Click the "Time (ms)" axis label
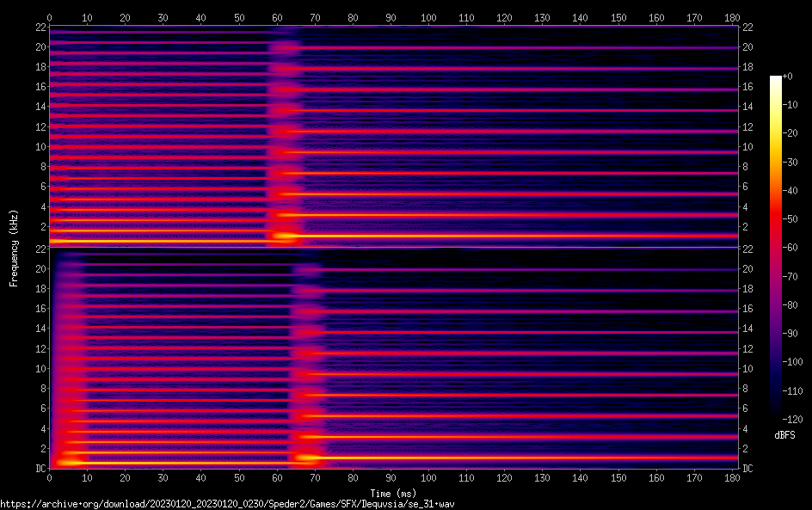This screenshot has height=510, width=812. pyautogui.click(x=393, y=493)
